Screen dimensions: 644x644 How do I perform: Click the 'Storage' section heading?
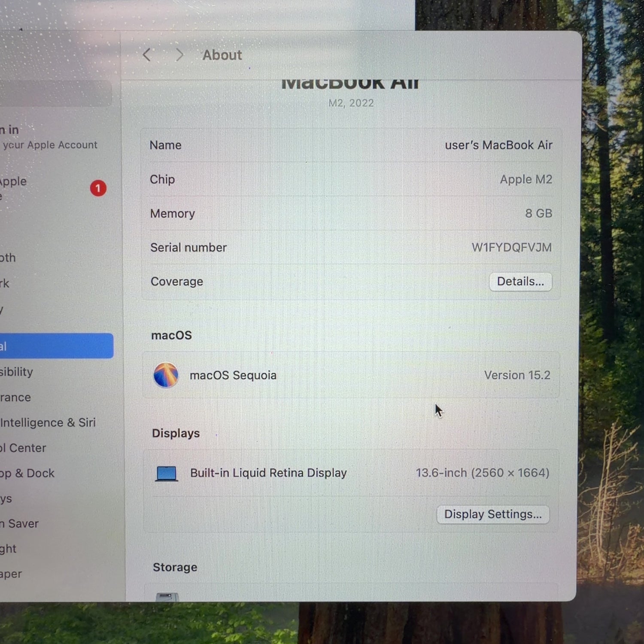175,567
